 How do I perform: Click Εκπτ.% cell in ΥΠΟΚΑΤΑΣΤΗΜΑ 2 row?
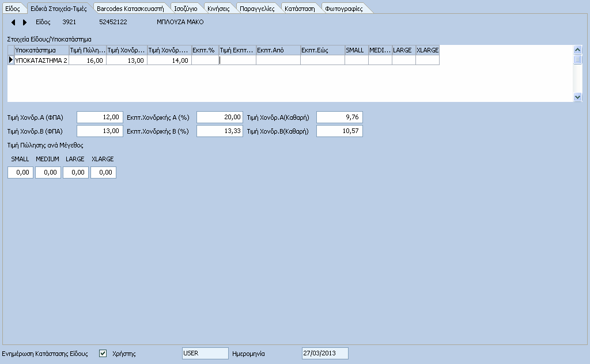205,60
